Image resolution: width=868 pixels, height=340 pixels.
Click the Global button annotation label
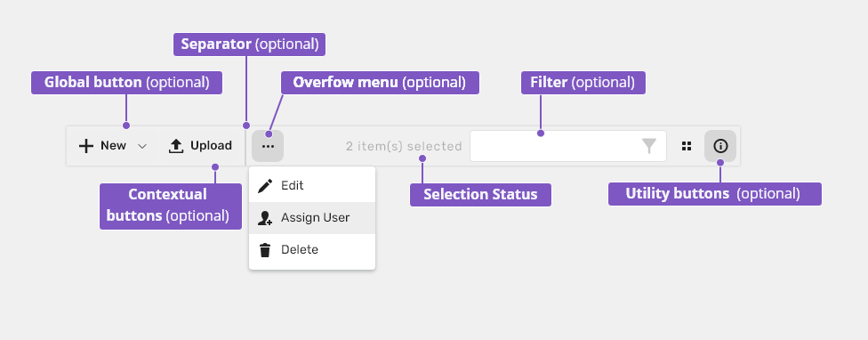127,83
